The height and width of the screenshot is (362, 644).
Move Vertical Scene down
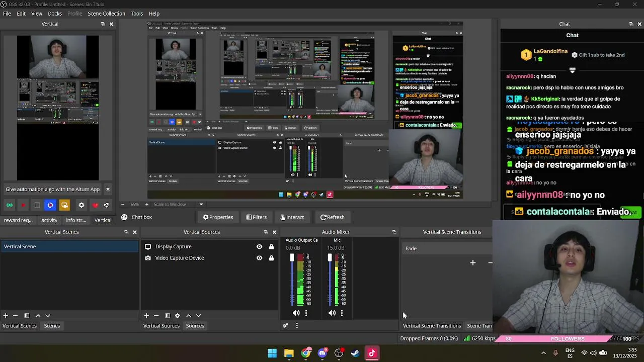coord(48,316)
